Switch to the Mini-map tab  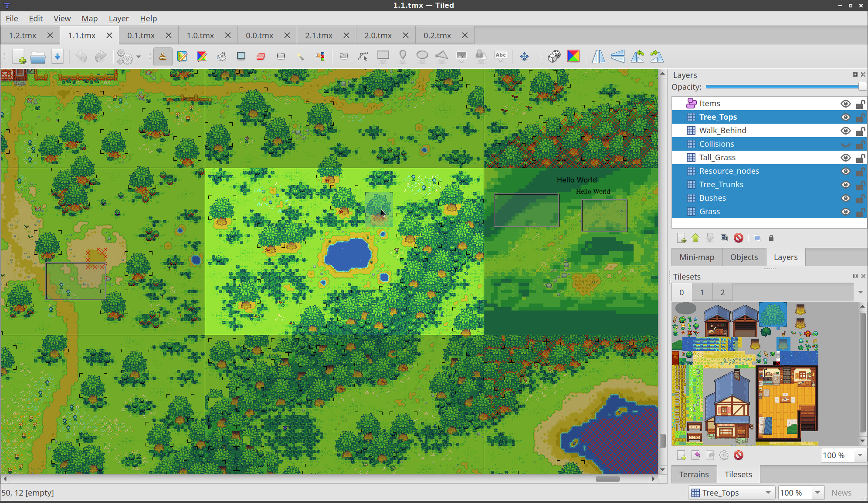pos(697,256)
